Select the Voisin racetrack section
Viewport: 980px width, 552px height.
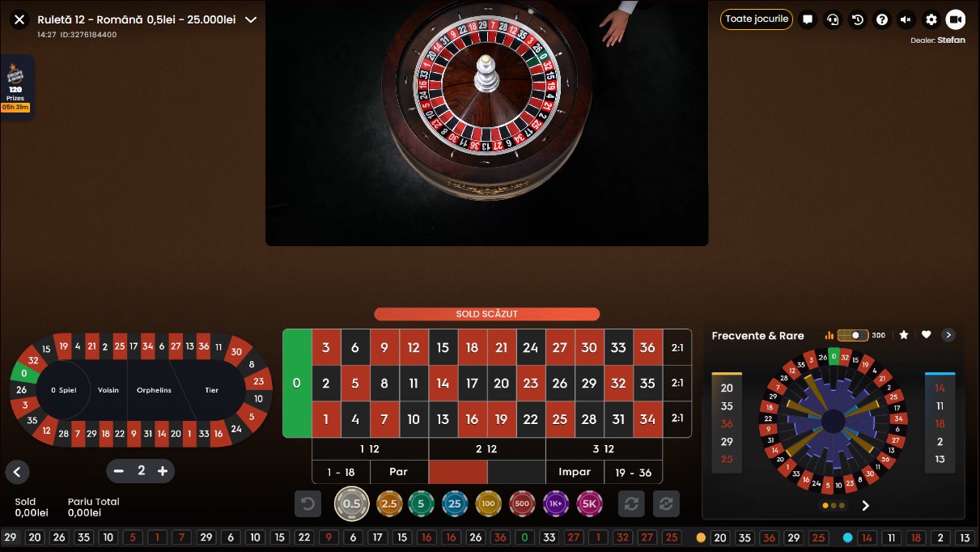[108, 390]
